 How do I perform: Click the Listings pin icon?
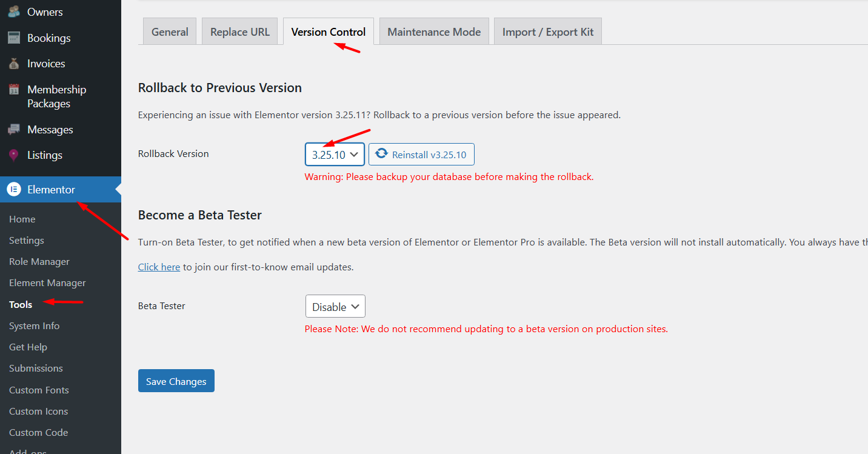click(x=14, y=155)
